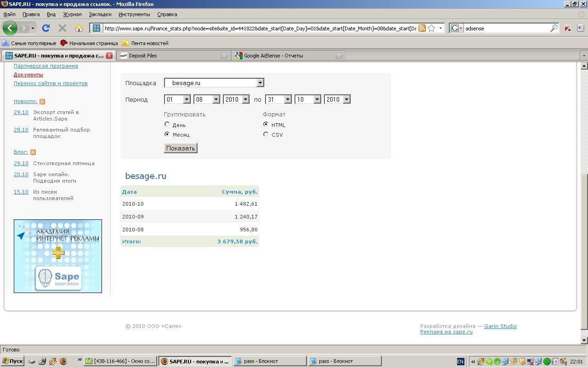The image size is (588, 368).
Task: Open the Самые популярные bookmarks folder
Action: [29, 43]
